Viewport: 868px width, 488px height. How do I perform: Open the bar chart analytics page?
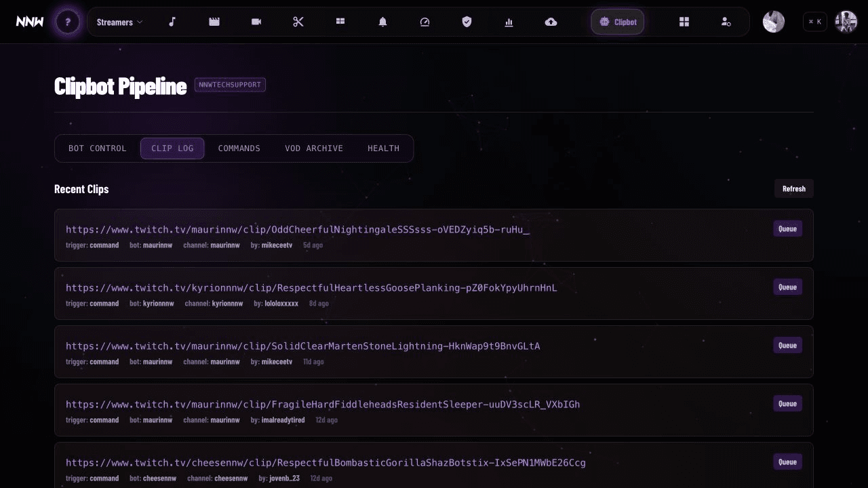[x=509, y=22]
